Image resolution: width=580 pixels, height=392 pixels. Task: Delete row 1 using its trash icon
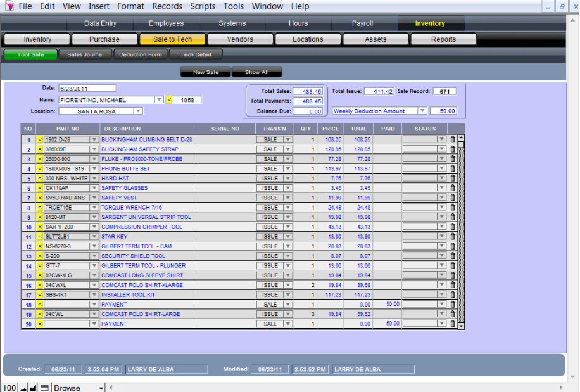click(452, 139)
